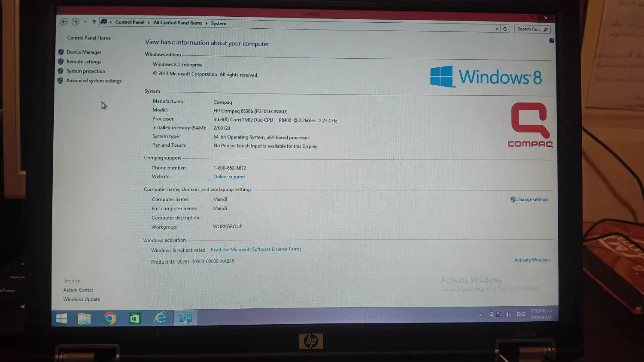Select 'Control Panel' in the breadcrumb
644x362 pixels.
[x=130, y=22]
